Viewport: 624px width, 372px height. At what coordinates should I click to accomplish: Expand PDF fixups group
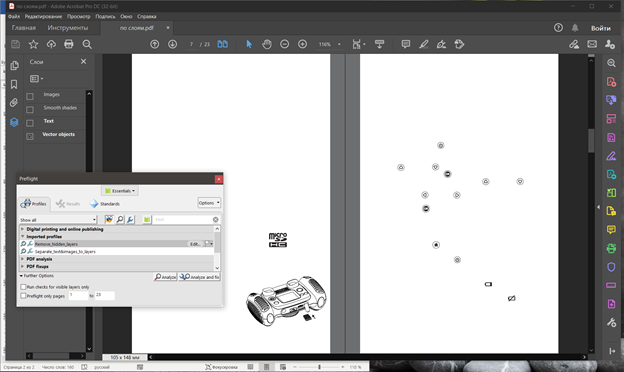22,266
